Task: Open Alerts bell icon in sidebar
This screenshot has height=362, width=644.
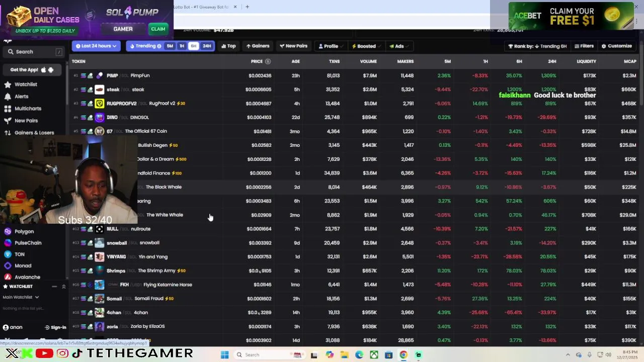Action: 8,97
